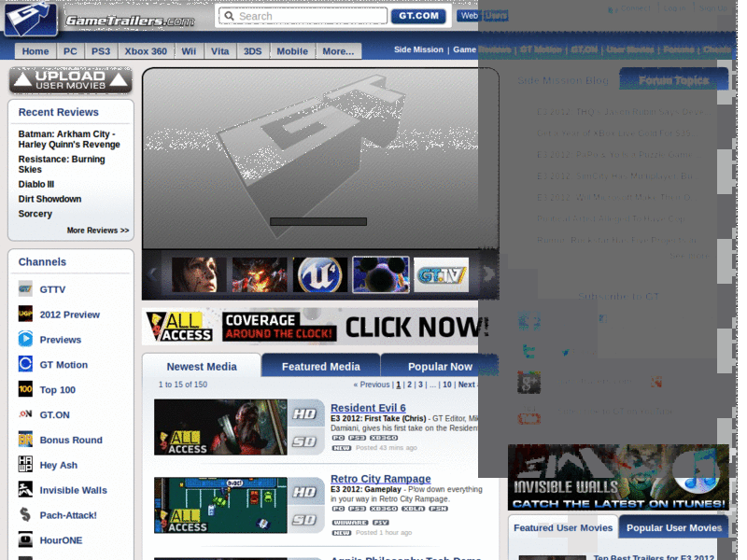Click the GT.ON channel icon
Viewport: 747px width, 560px height.
point(25,413)
